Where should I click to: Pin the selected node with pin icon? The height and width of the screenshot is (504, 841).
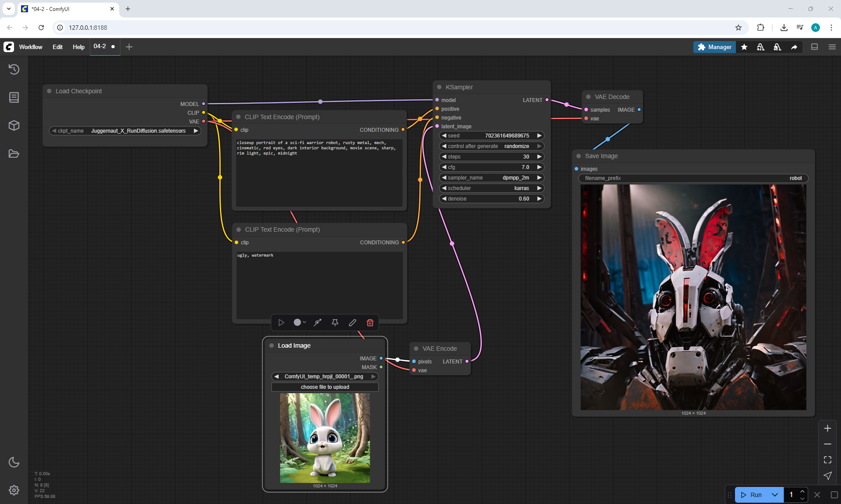point(335,323)
